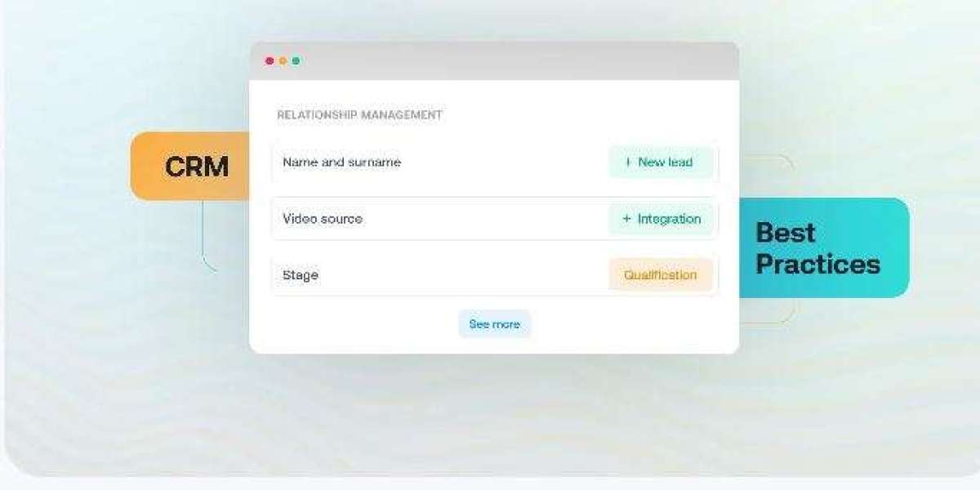Click the red window dot

click(x=269, y=61)
